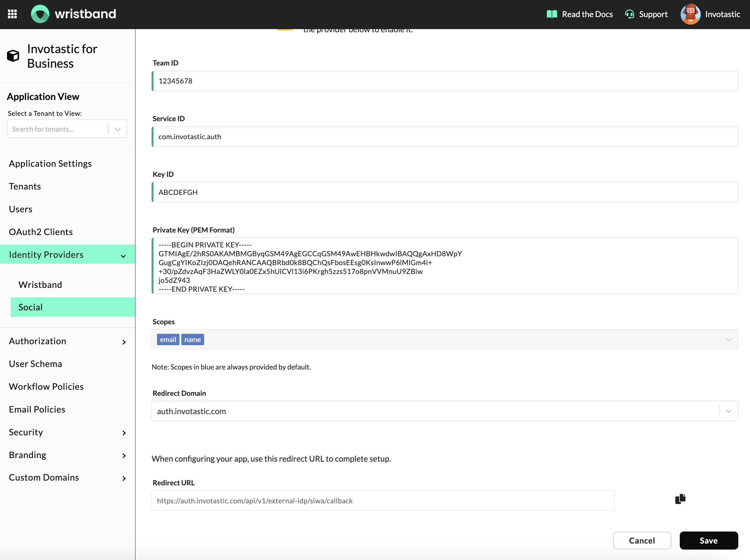Open the Read the Docs link
750x560 pixels.
point(587,14)
